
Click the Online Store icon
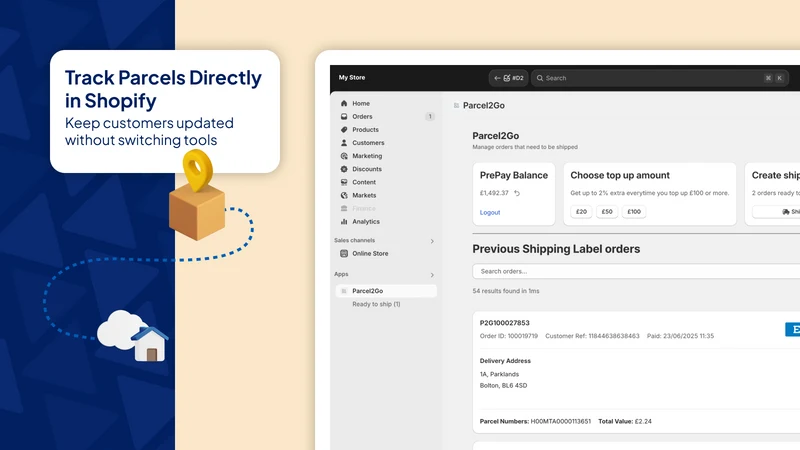tap(344, 253)
